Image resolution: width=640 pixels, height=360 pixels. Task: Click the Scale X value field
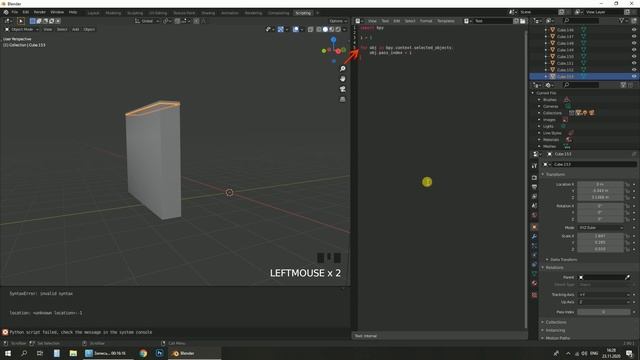tap(601, 236)
